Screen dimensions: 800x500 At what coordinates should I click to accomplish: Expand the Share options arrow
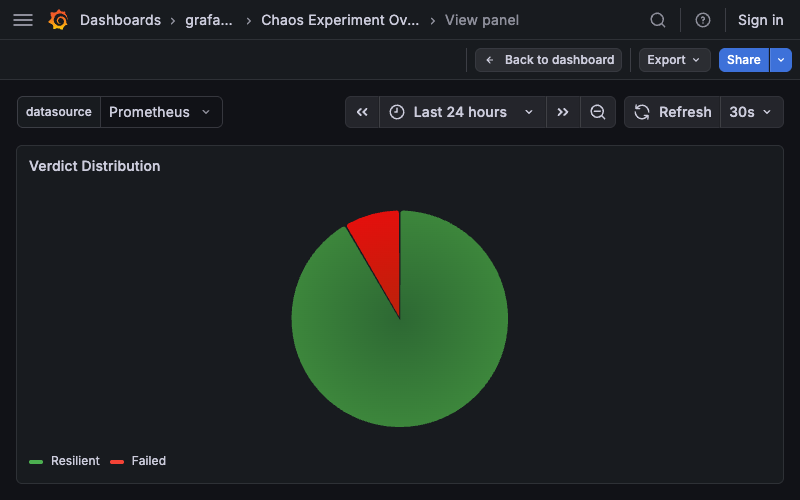(x=781, y=60)
